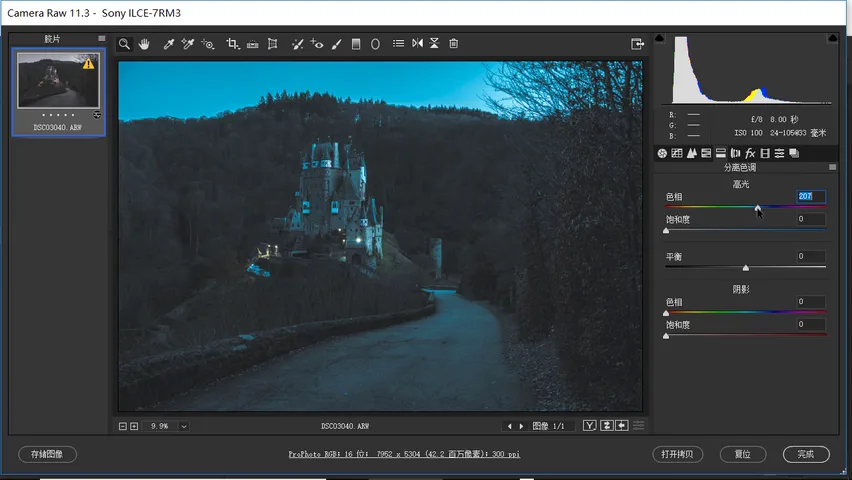Screen dimensions: 852x480
Task: Toggle full screen mode icon
Action: (x=637, y=44)
